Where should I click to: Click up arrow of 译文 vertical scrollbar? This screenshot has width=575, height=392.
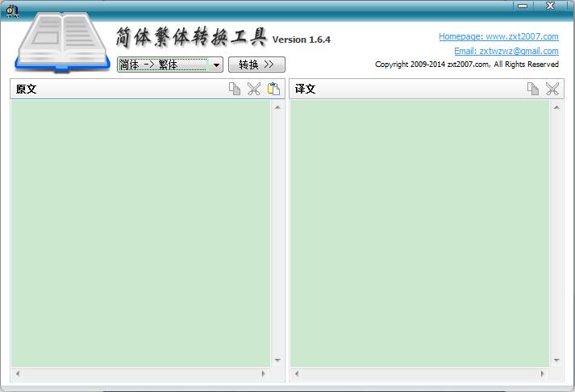click(557, 106)
